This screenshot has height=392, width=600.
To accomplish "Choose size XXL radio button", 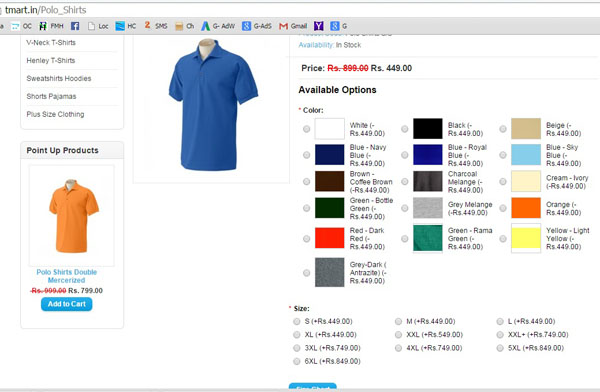I will (x=398, y=335).
